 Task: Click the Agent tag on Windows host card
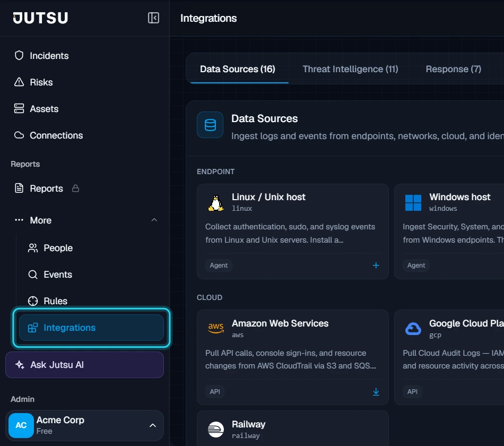pyautogui.click(x=416, y=265)
